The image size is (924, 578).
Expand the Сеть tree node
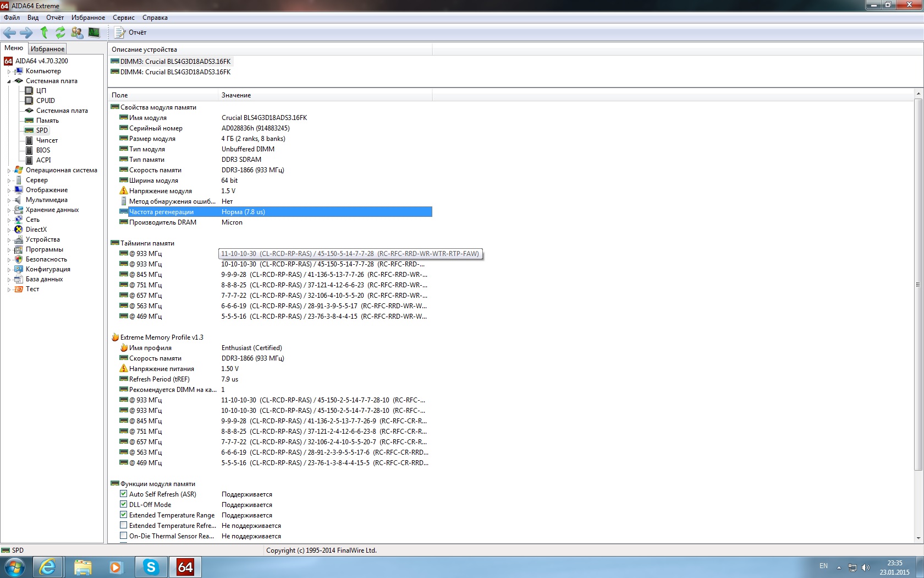(9, 220)
